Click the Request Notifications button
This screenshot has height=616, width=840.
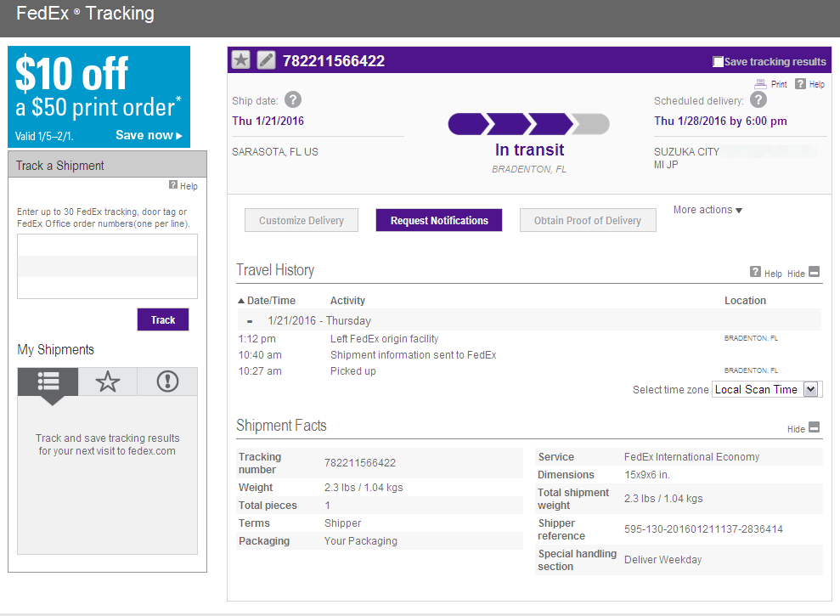(x=439, y=220)
